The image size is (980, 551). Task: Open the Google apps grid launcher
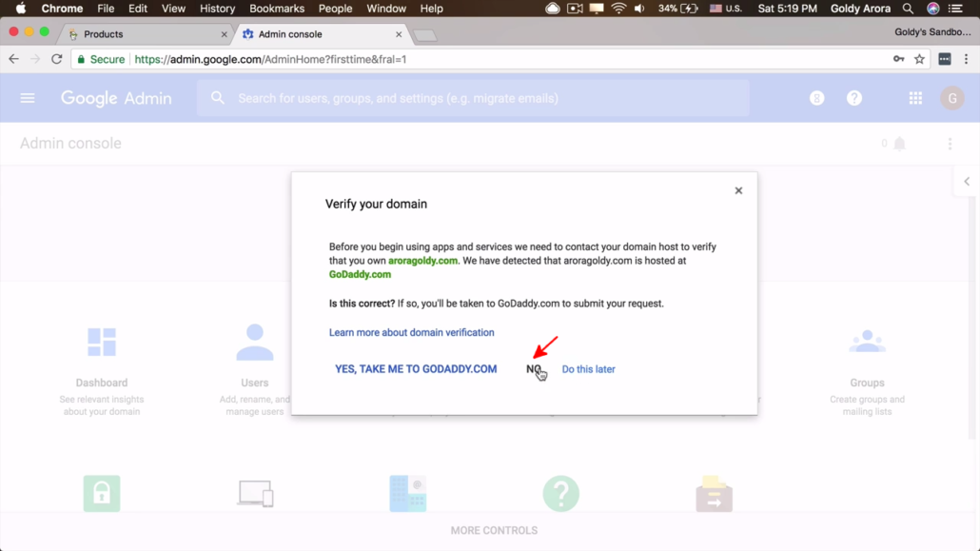click(x=915, y=98)
